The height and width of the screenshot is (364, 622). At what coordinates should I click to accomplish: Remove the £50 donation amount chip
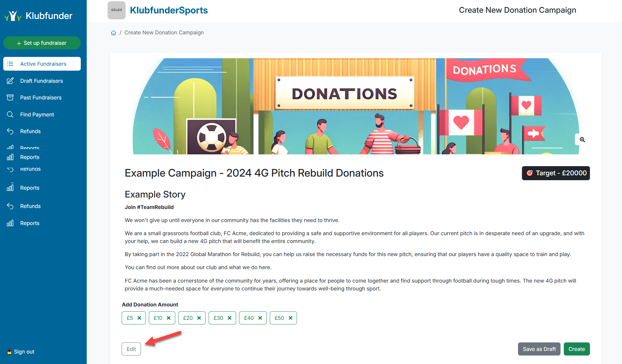point(290,318)
